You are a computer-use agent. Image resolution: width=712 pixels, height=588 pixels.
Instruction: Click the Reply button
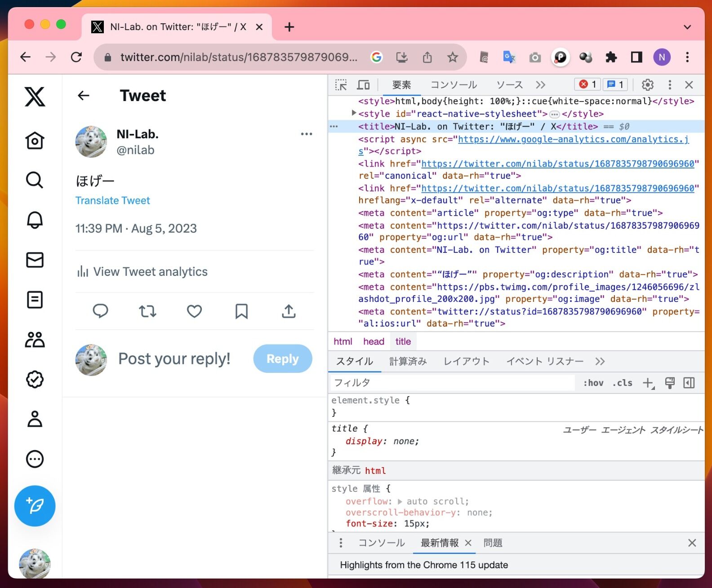283,358
